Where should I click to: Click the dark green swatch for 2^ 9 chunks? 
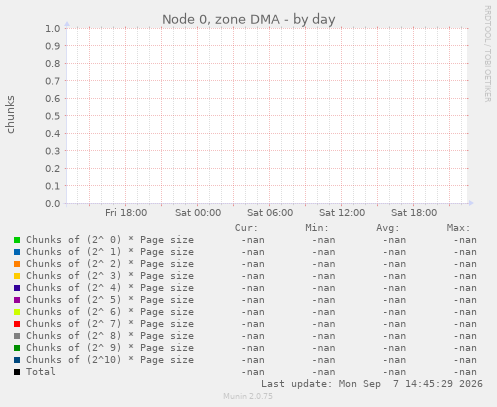tap(17, 348)
